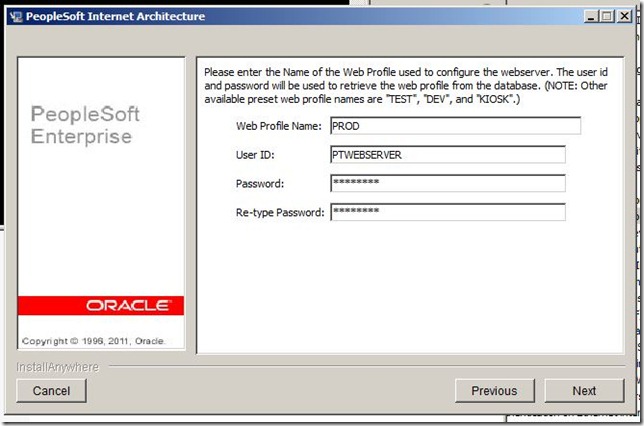Click the Re-type Password label
Image resolution: width=644 pixels, height=426 pixels.
(x=280, y=212)
